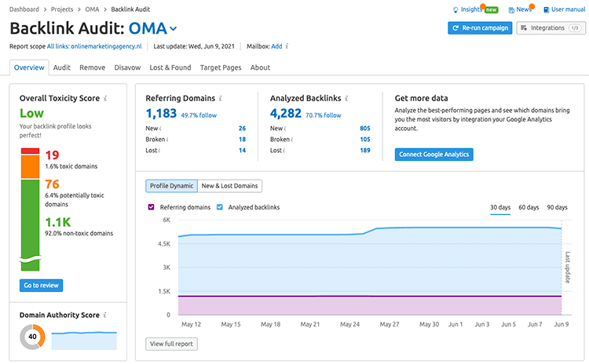Switch to New & Lost Domains view

click(229, 186)
